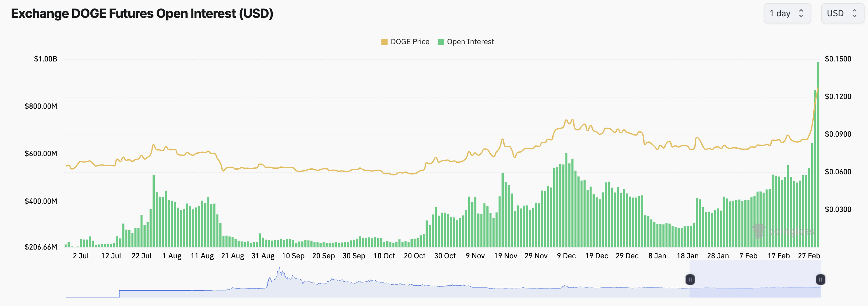
Task: Click the $0.0900 right axis label
Action: pyautogui.click(x=838, y=134)
